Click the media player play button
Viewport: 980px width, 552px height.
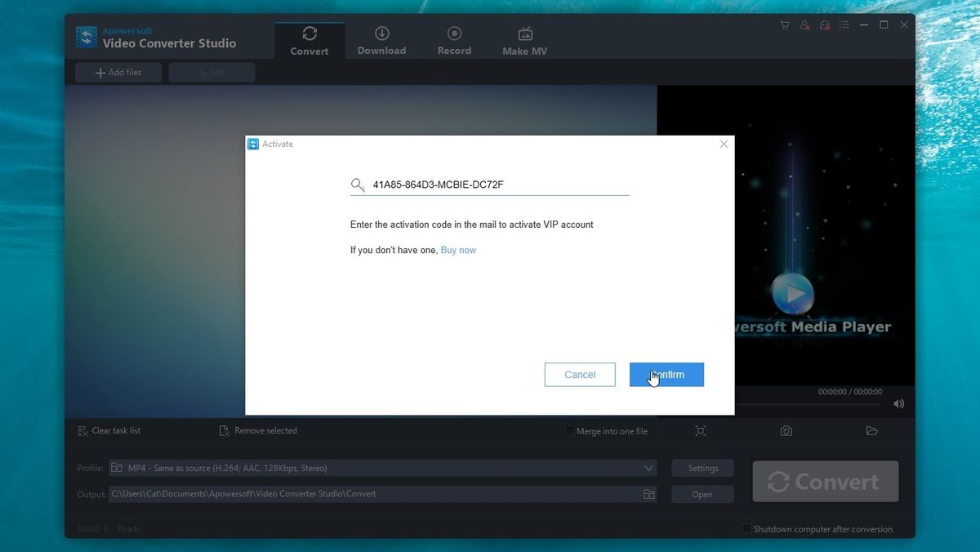point(791,294)
